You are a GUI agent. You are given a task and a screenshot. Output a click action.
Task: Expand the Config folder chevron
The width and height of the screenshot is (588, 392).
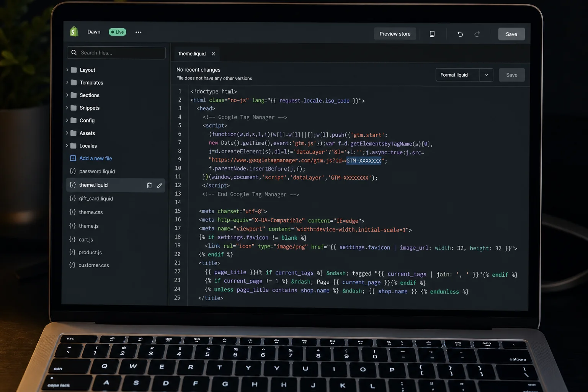point(67,120)
